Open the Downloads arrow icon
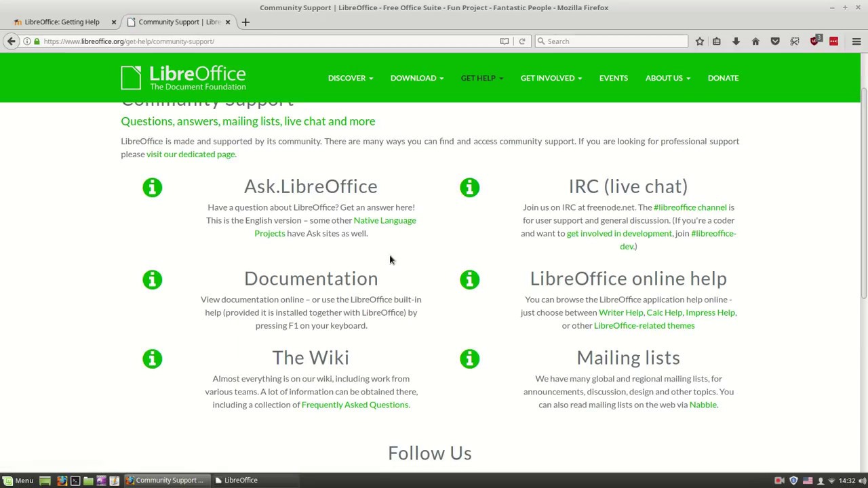868x488 pixels. 736,41
